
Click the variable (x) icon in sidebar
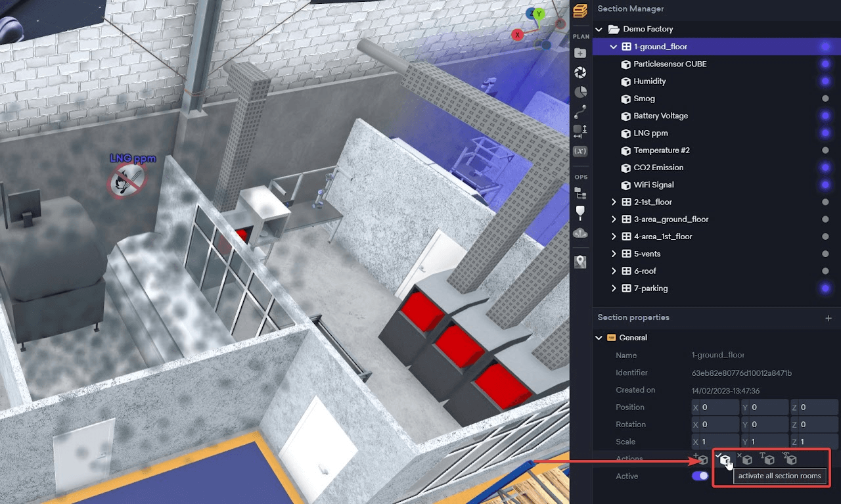[x=580, y=151]
